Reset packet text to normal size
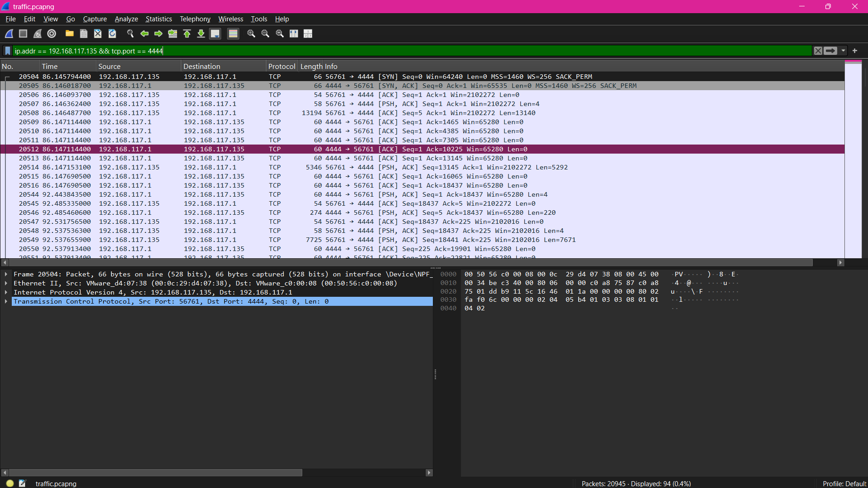 coord(280,34)
